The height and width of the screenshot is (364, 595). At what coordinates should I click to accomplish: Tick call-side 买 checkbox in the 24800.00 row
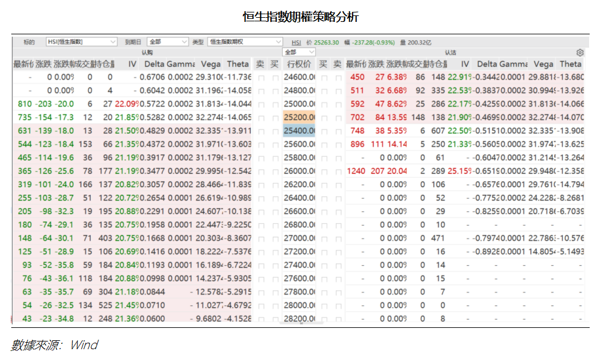(276, 91)
